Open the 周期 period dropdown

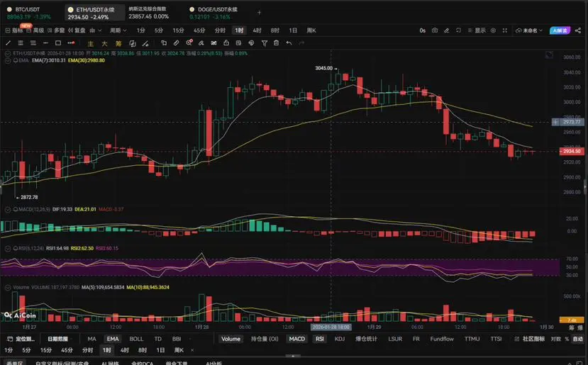118,30
